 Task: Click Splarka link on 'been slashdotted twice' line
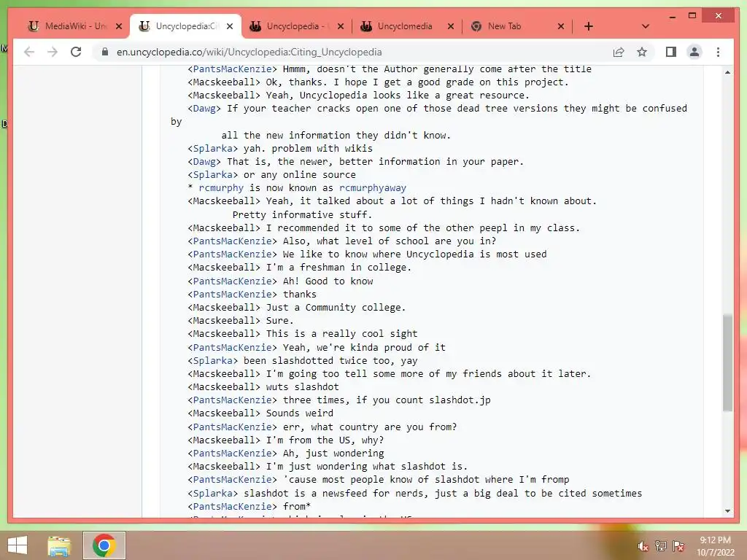coord(212,360)
